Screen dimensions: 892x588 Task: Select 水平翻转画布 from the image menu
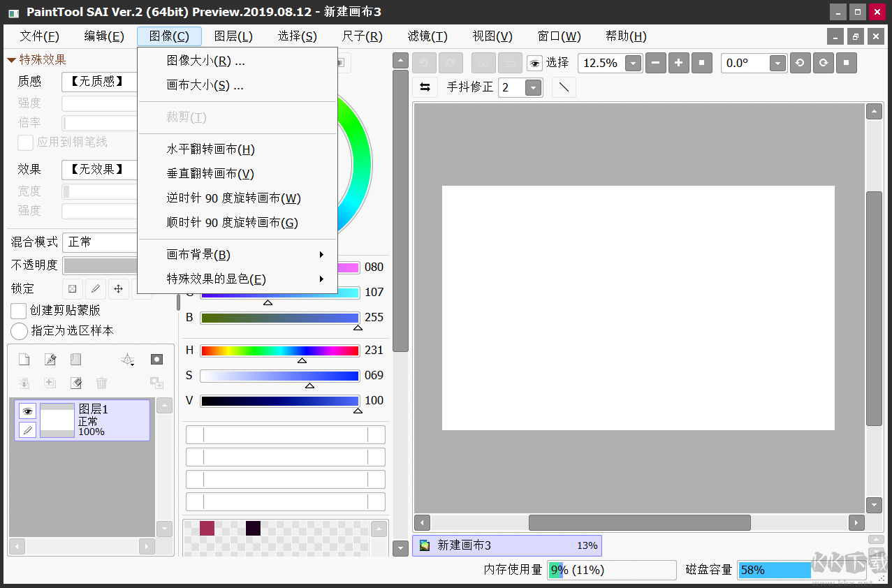pyautogui.click(x=210, y=149)
